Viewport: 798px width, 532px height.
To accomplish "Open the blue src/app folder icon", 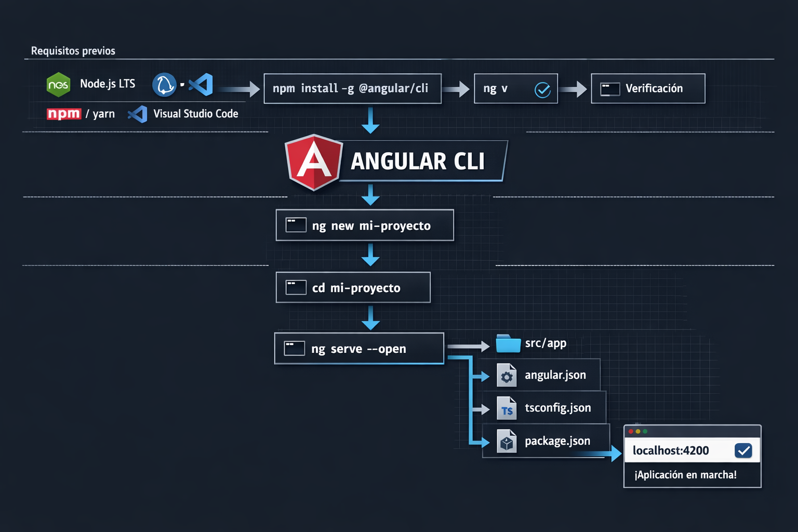I will click(x=508, y=343).
